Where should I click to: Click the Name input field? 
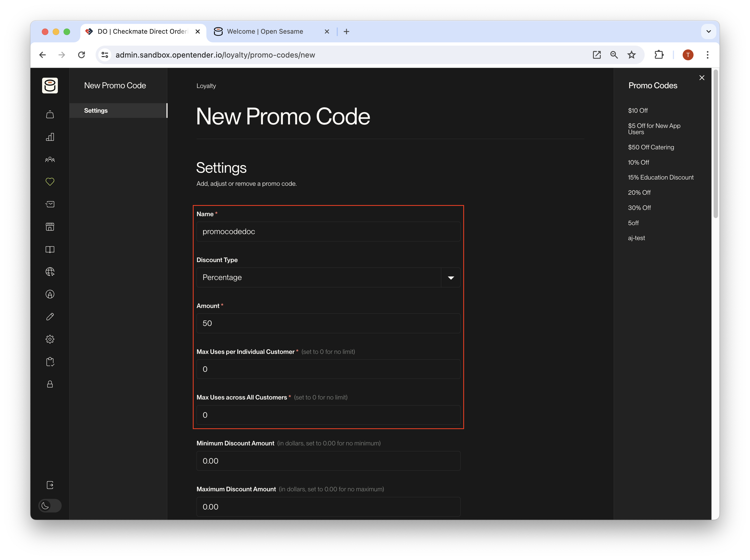pyautogui.click(x=328, y=232)
